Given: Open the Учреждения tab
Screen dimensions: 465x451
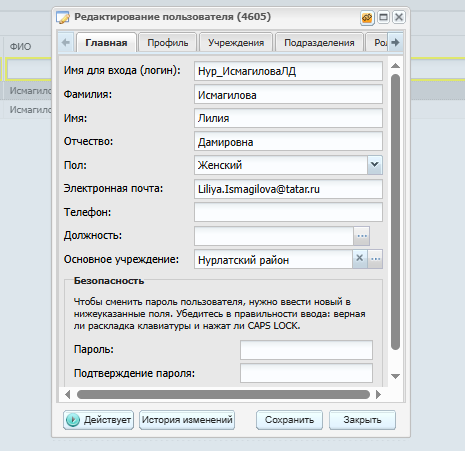Looking at the screenshot, I should tap(236, 43).
